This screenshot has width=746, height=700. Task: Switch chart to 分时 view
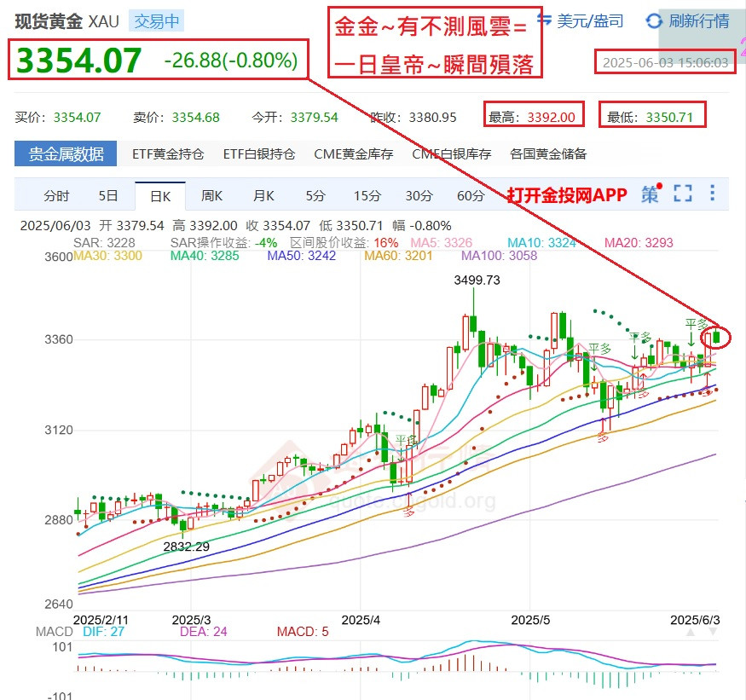[x=56, y=195]
